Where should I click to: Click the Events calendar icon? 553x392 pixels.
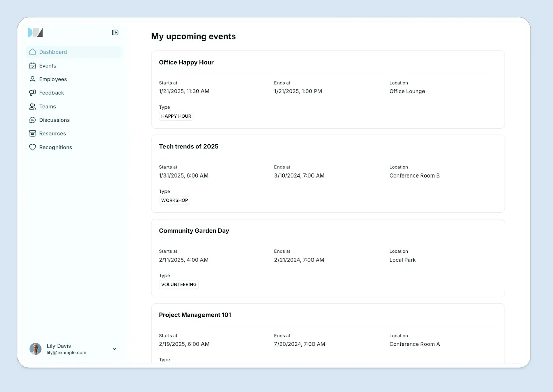(x=32, y=66)
